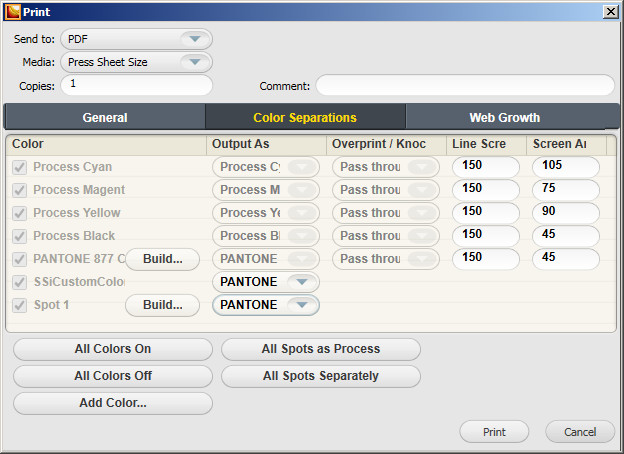Select the Color Separations tab
Image resolution: width=624 pixels, height=454 pixels.
[x=305, y=117]
